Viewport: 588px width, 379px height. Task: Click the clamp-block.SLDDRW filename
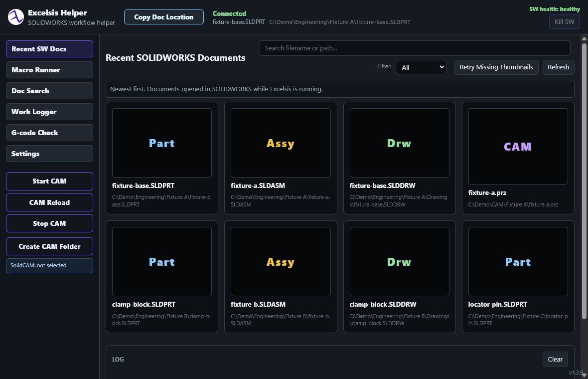[x=383, y=304]
